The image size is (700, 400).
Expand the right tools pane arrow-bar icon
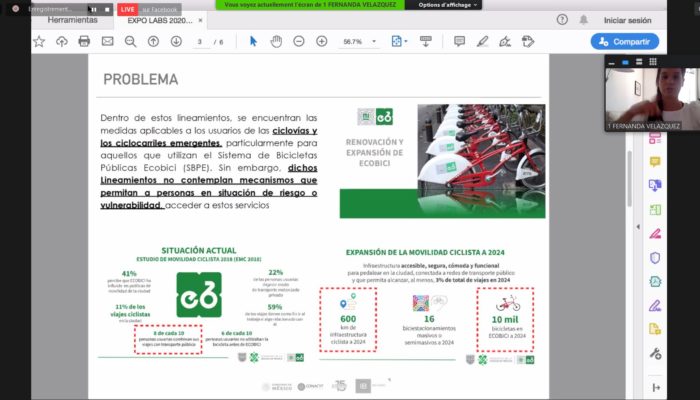point(656,388)
